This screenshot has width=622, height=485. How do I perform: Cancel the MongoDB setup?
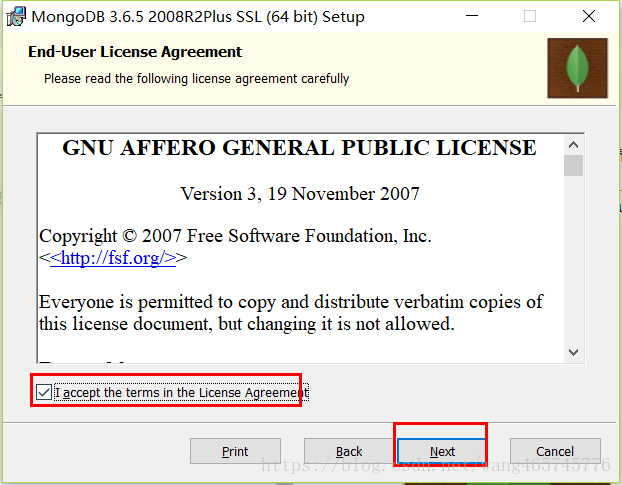pyautogui.click(x=555, y=451)
